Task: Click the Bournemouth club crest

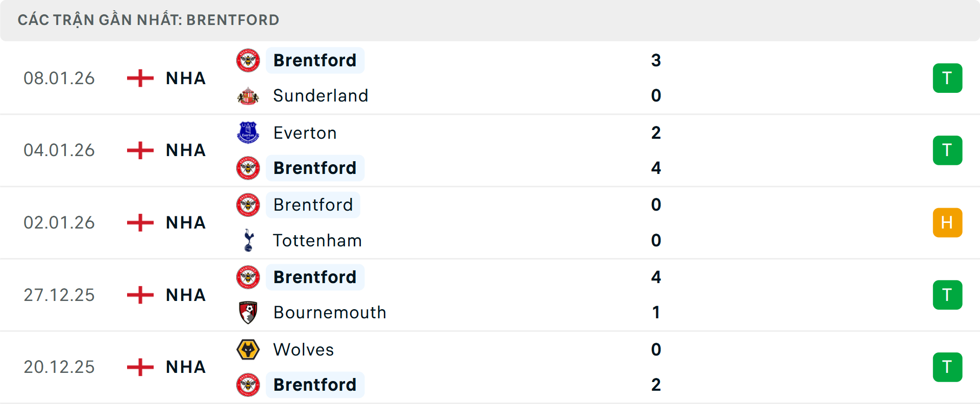Action: point(248,312)
